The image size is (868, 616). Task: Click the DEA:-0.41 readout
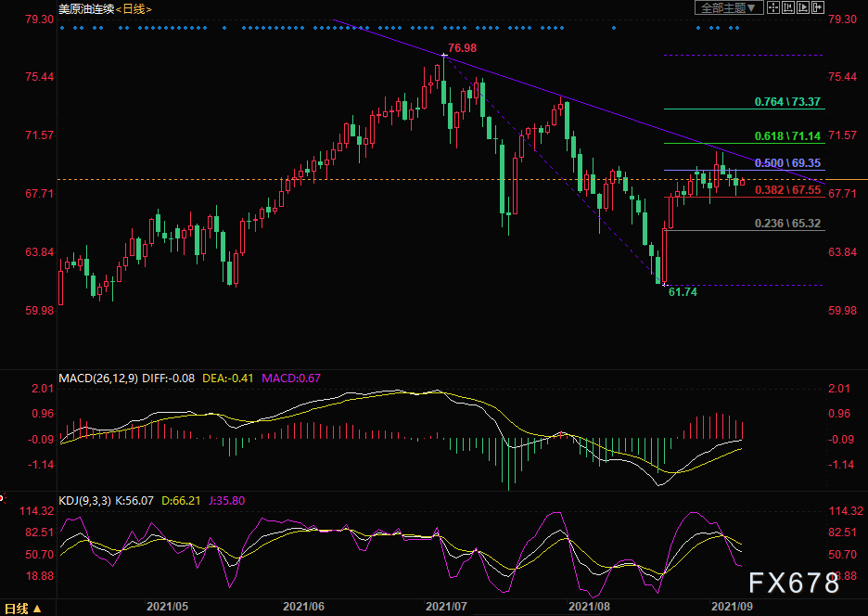coord(227,379)
